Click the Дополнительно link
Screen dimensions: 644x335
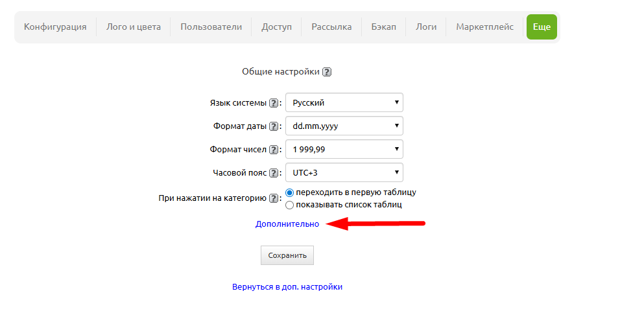[287, 224]
